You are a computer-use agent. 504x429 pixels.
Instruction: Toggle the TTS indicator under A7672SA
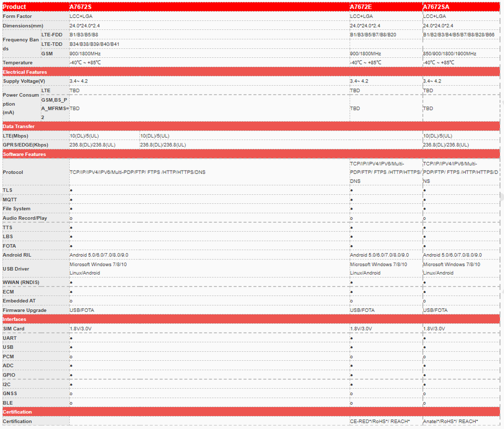(x=424, y=227)
